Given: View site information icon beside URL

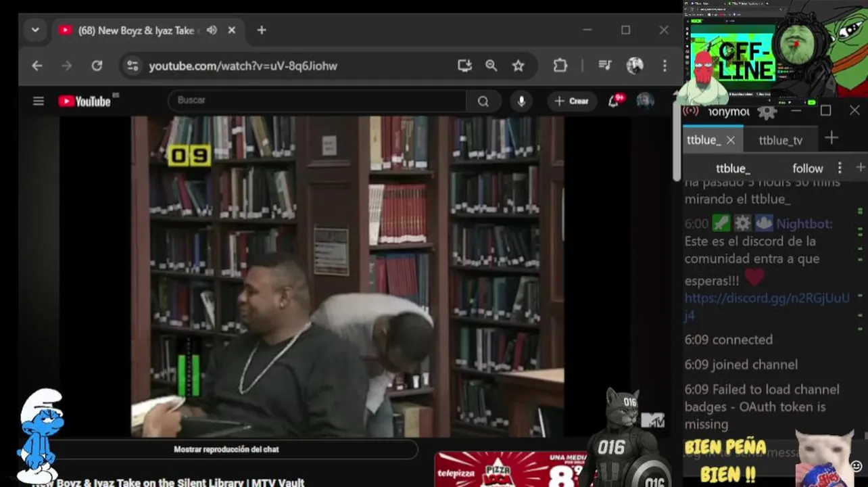Looking at the screenshot, I should (x=132, y=66).
